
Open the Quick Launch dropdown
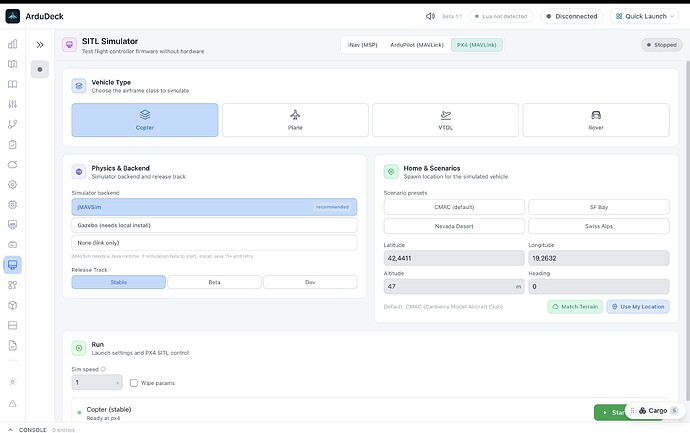(645, 16)
